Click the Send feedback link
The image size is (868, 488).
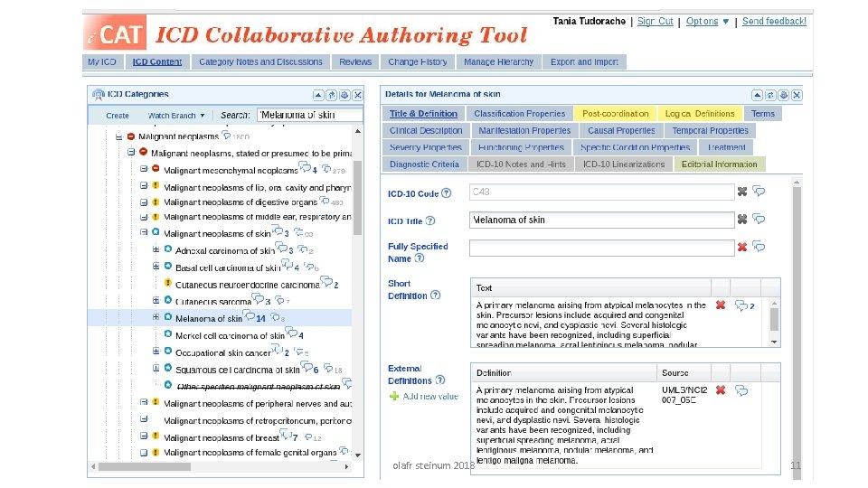click(x=774, y=22)
